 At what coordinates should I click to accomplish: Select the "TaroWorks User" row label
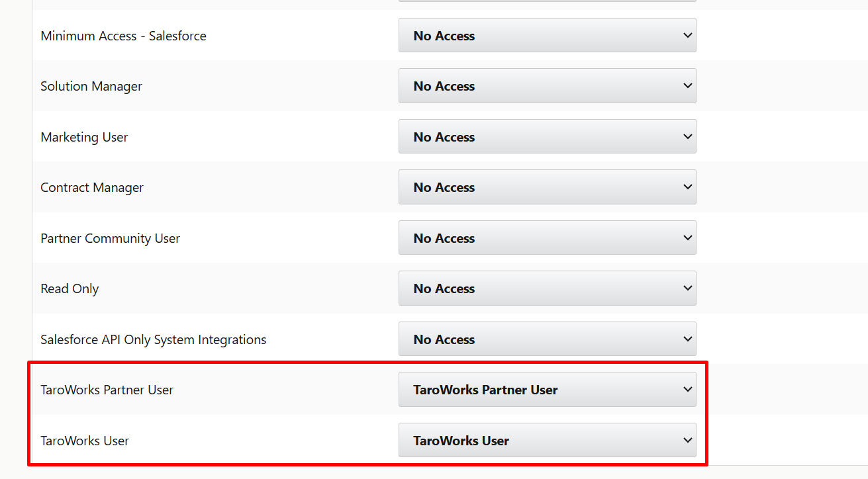(85, 441)
